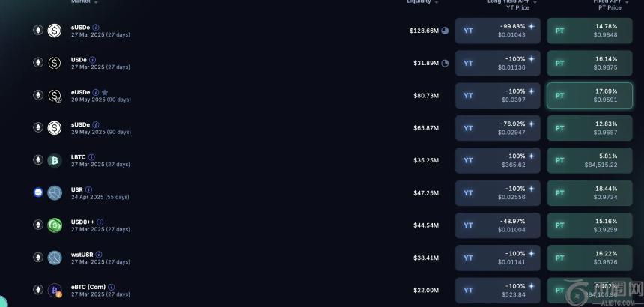This screenshot has height=307, width=644.
Task: Sort by the Fixed APY column arrow
Action: coord(625,2)
